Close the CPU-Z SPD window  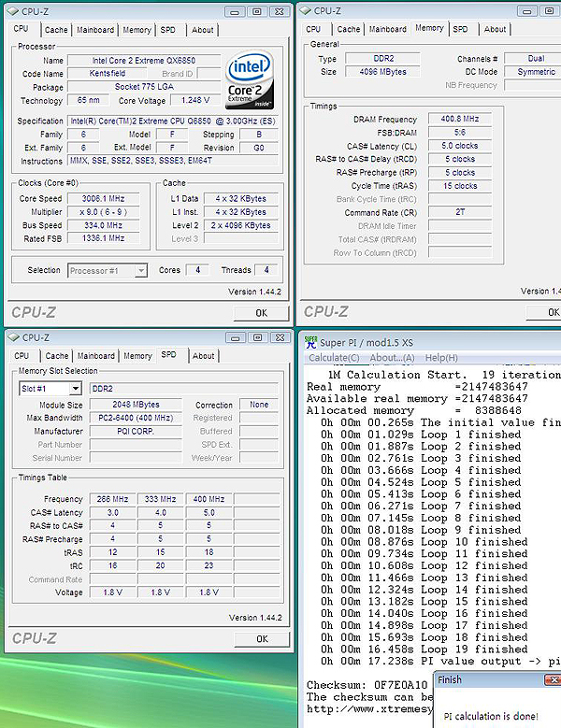(280, 338)
